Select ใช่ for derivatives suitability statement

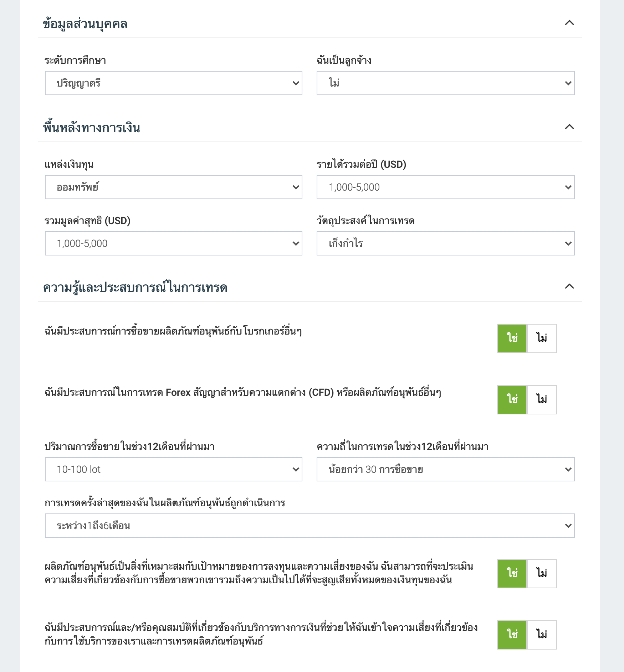tap(512, 574)
